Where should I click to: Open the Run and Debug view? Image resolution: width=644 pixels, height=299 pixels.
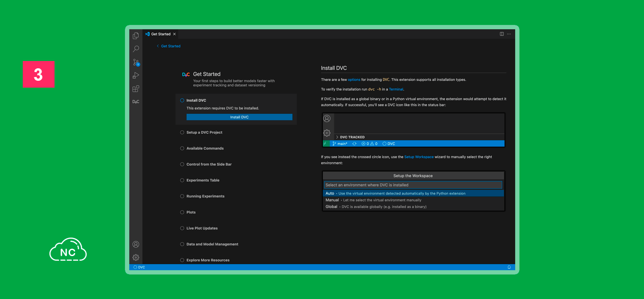click(136, 76)
